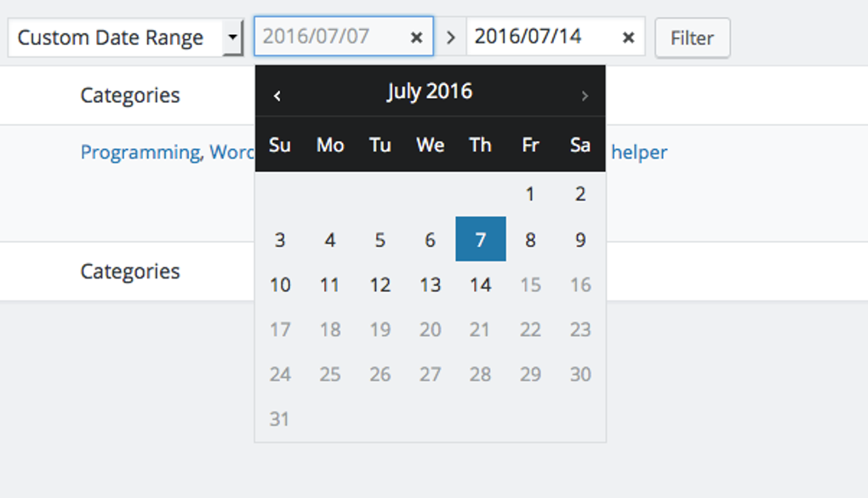Image resolution: width=868 pixels, height=498 pixels.
Task: Click the first Categories heading
Action: 129,95
